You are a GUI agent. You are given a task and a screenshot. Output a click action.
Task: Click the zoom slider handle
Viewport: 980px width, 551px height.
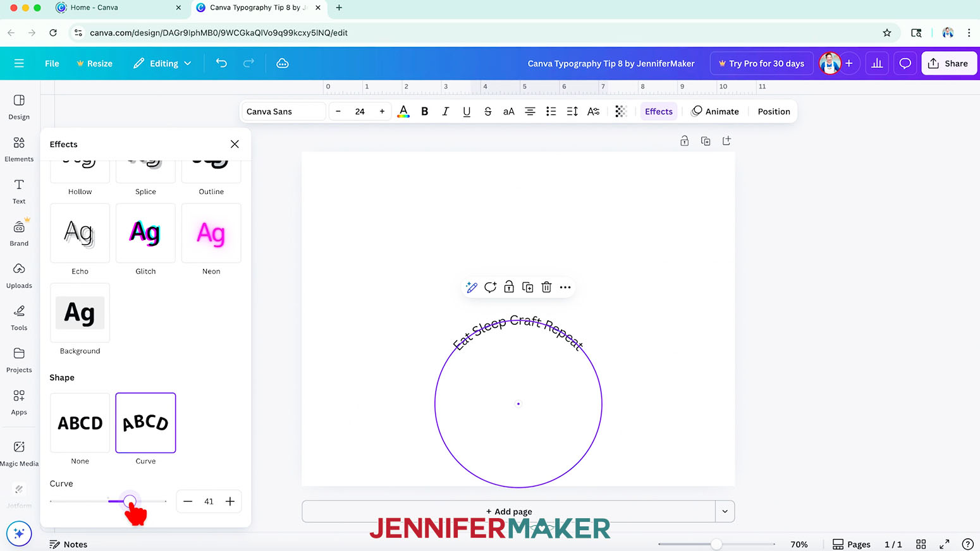716,544
